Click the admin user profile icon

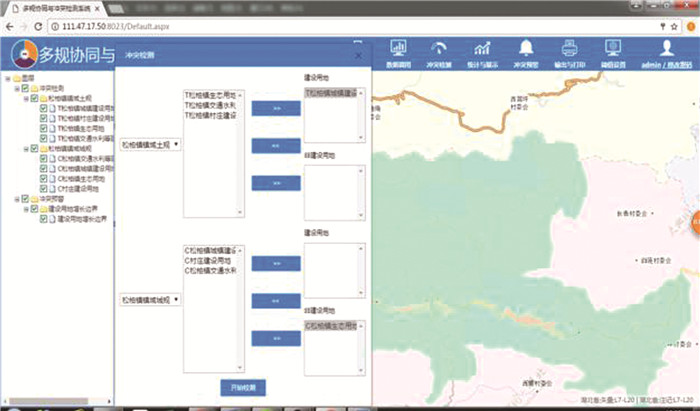665,49
